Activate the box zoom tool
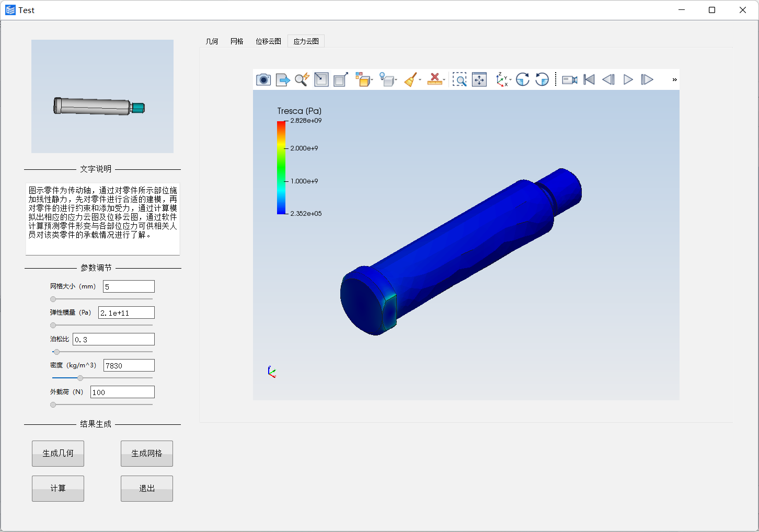This screenshot has width=759, height=532. [459, 79]
